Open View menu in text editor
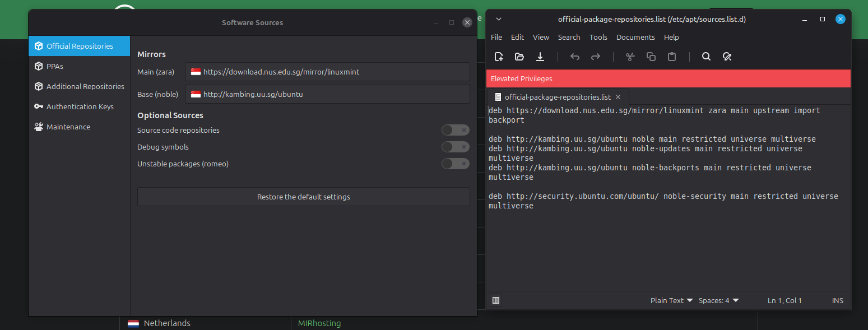Viewport: 868px width, 330px height. (x=541, y=37)
